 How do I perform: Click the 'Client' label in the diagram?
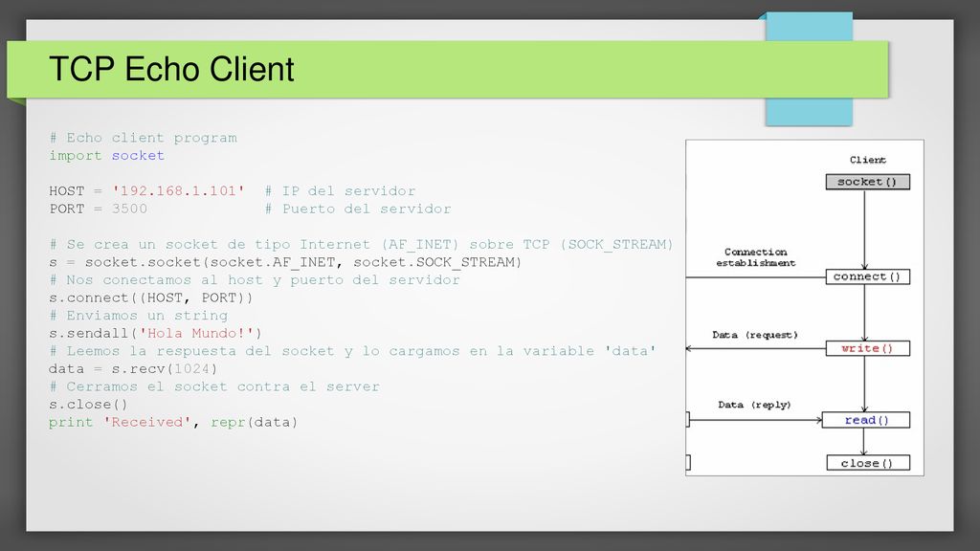click(x=867, y=160)
